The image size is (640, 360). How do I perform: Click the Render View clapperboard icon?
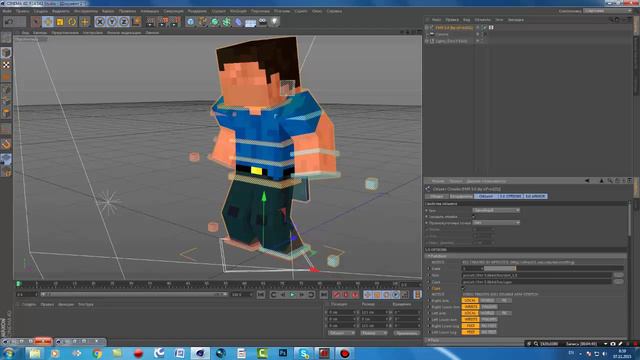point(151,22)
